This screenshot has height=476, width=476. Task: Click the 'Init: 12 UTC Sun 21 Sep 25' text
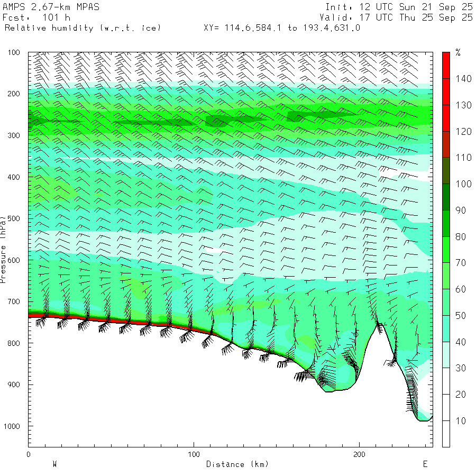(399, 7)
